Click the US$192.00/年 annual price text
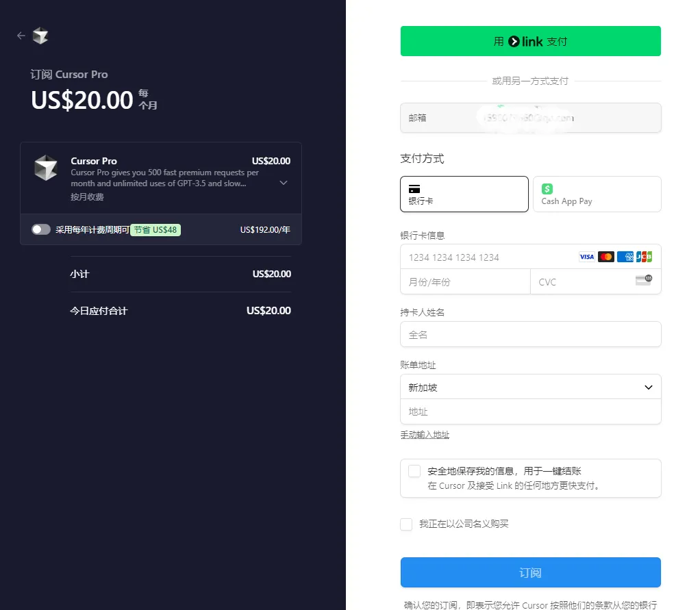The image size is (700, 610). point(265,230)
